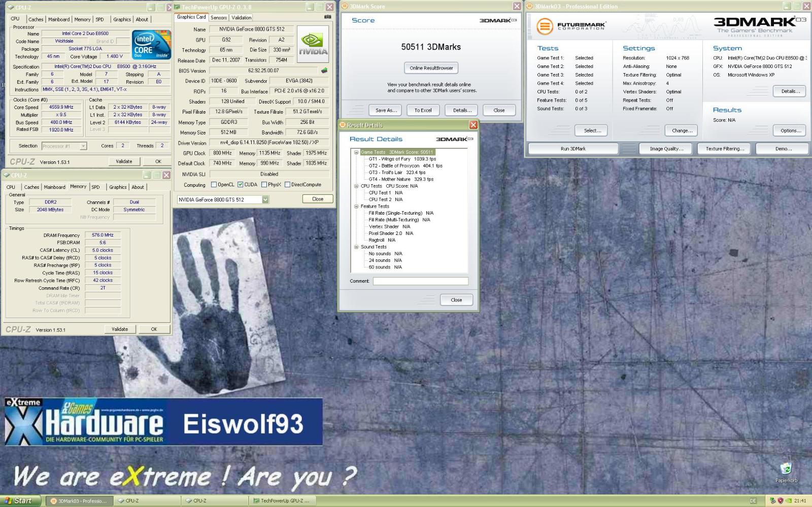Switch to 3DMark03 taskbar item
Viewport: 812px width, 507px height.
79,501
